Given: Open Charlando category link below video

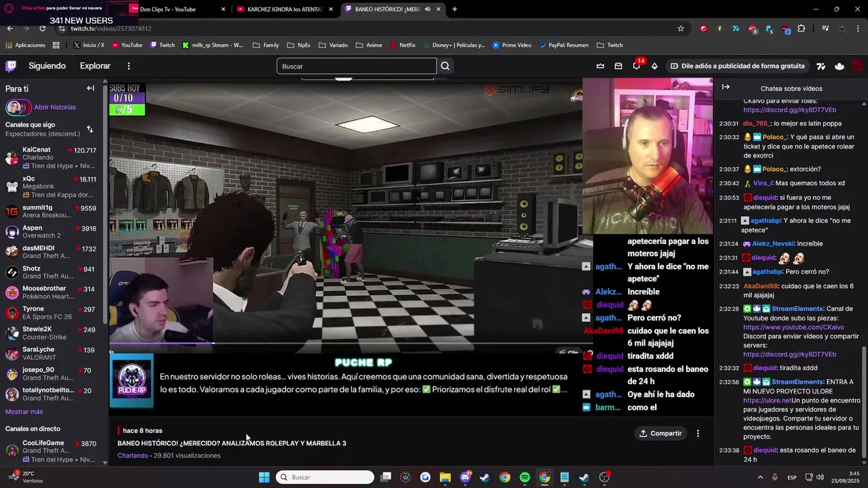Looking at the screenshot, I should pos(133,455).
